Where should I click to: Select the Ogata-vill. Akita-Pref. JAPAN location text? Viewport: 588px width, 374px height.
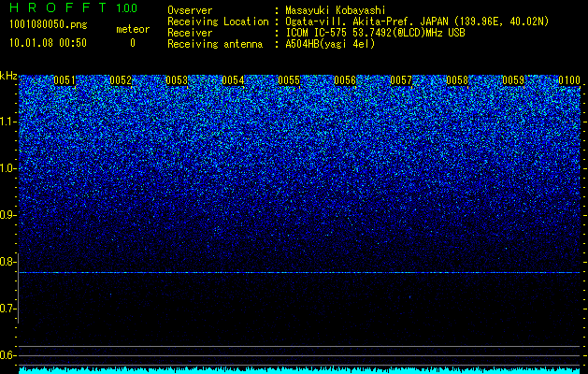(417, 22)
